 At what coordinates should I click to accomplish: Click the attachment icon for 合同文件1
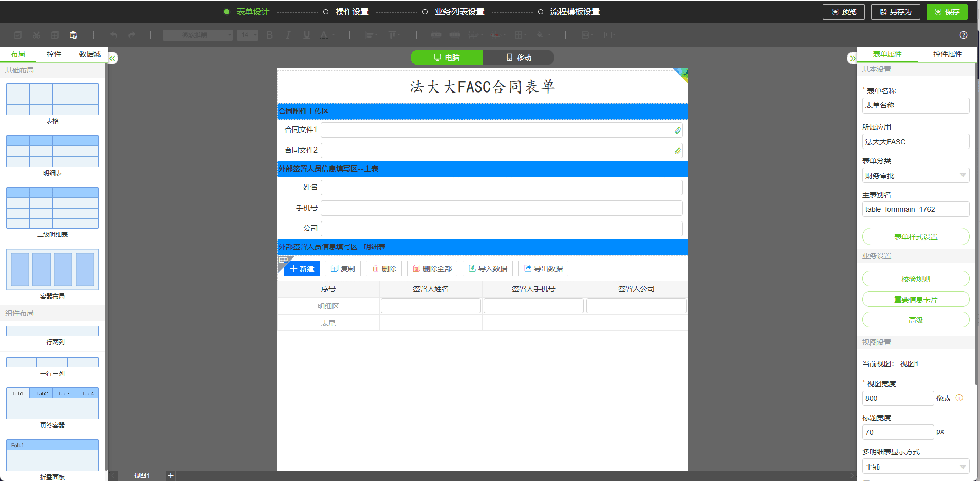coord(678,131)
